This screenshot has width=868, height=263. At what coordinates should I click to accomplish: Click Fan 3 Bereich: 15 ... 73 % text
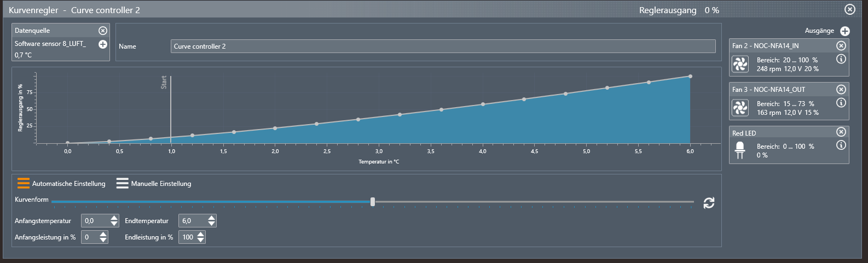click(785, 104)
